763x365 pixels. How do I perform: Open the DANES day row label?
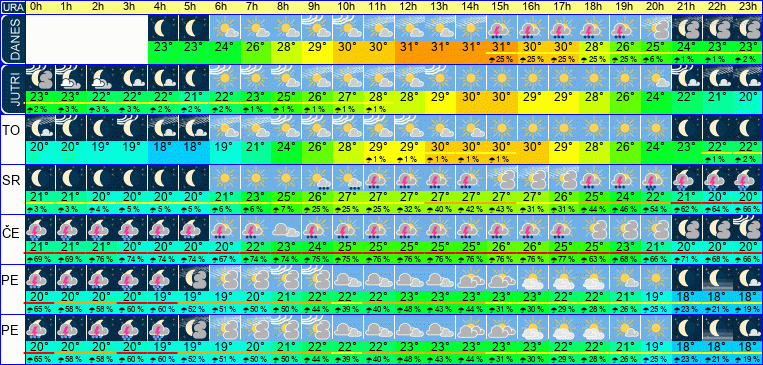click(x=12, y=39)
